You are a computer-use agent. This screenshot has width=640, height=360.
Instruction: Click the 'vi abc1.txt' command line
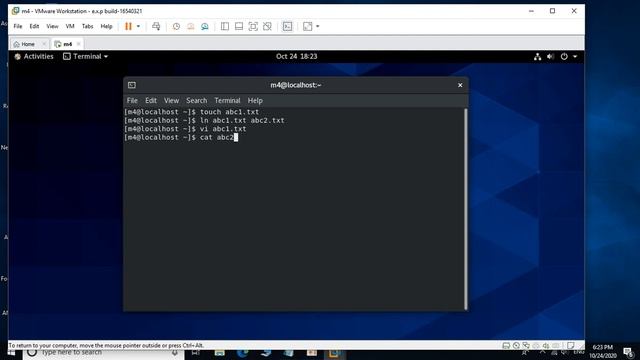tap(185, 129)
